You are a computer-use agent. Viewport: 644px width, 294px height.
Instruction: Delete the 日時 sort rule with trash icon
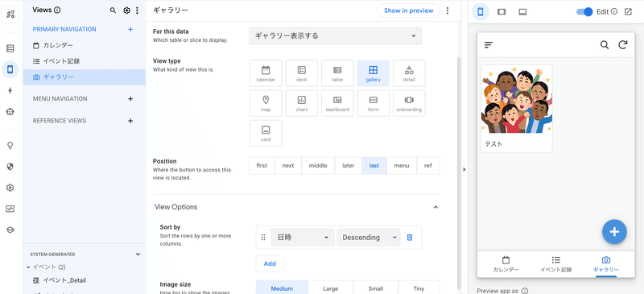pos(410,238)
